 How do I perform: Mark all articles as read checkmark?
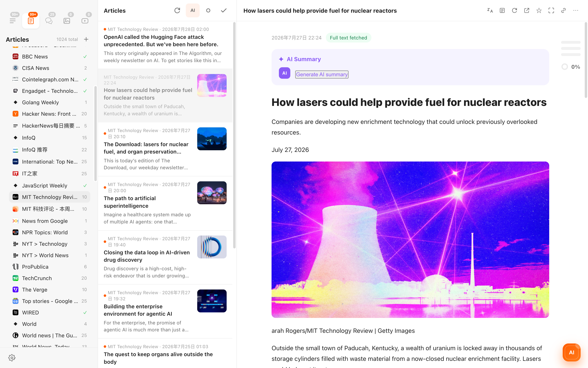pos(224,10)
